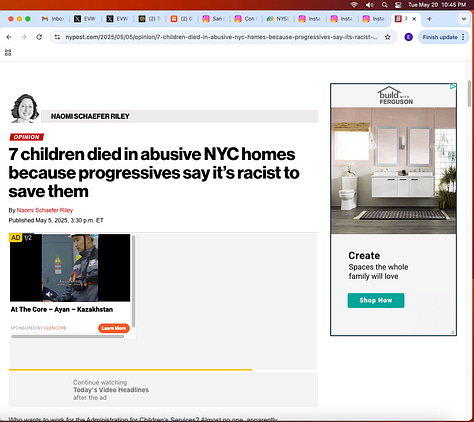Click the video ad vertical scrollbar
474x422 pixels.
coord(133,281)
